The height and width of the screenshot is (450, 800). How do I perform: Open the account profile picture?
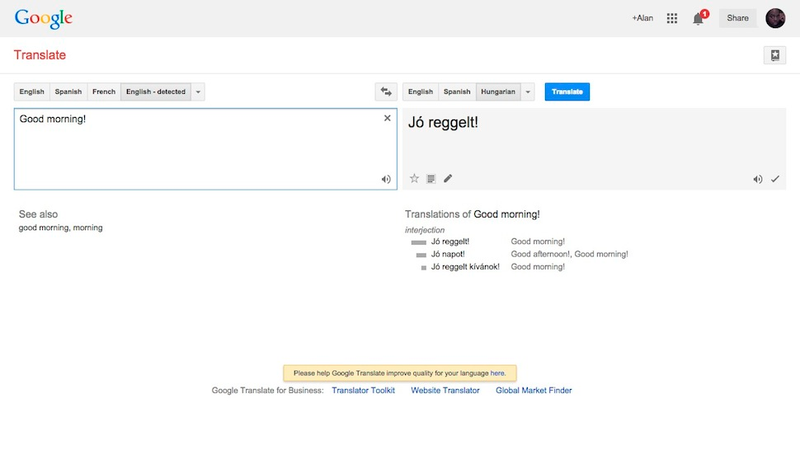[775, 18]
